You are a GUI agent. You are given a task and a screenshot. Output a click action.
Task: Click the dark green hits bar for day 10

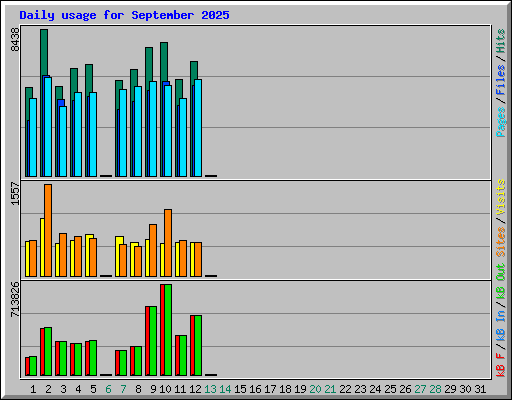(x=164, y=62)
